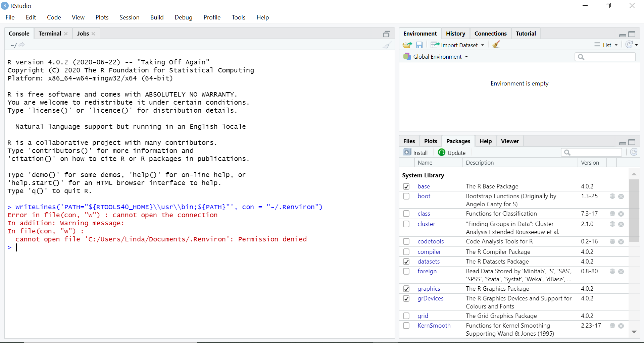Close the Terminal tab with its X
This screenshot has width=644, height=343.
tap(66, 34)
